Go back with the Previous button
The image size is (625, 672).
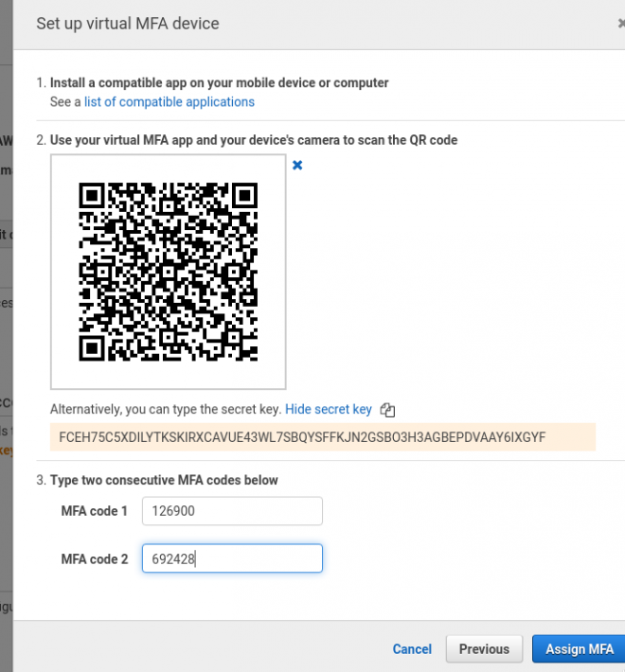pos(484,648)
